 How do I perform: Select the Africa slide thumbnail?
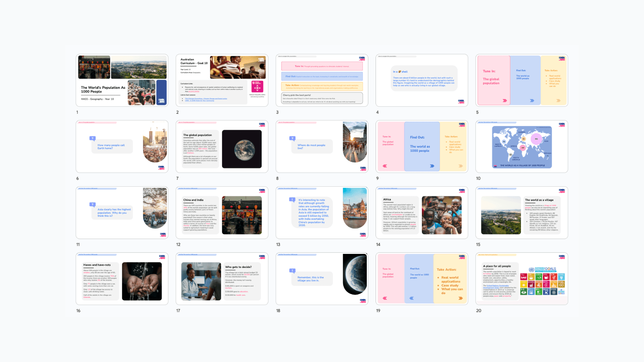421,212
